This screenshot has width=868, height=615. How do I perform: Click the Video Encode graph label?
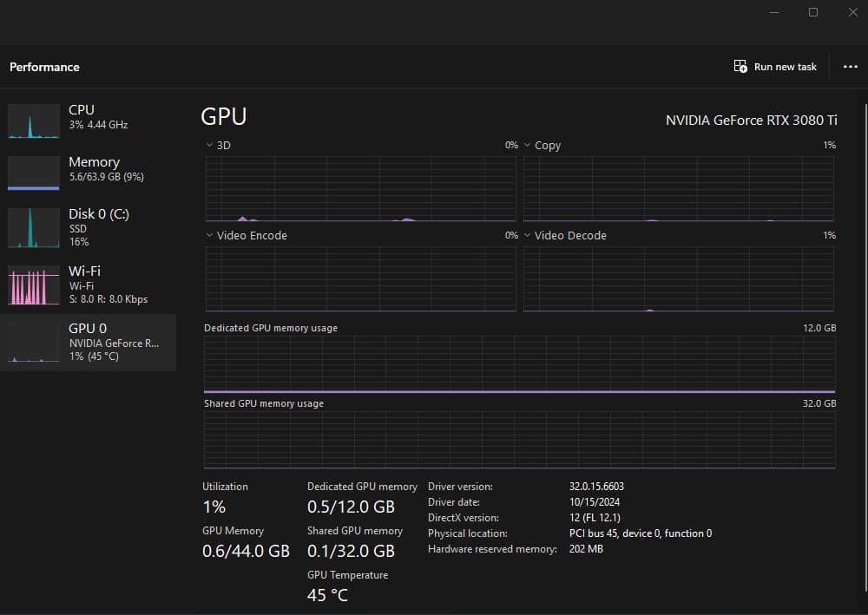252,236
